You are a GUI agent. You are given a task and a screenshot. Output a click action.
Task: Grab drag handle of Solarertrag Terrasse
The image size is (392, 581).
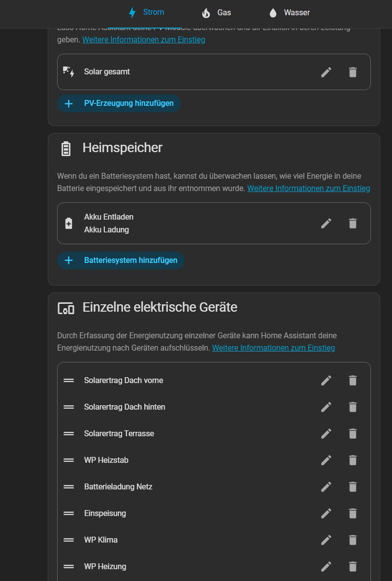[x=68, y=433]
